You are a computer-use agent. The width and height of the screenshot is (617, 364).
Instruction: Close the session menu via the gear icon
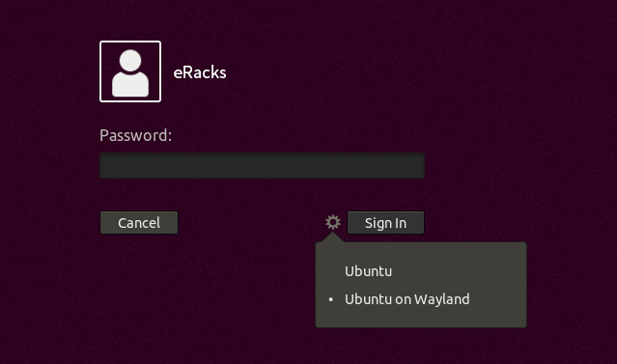click(333, 222)
